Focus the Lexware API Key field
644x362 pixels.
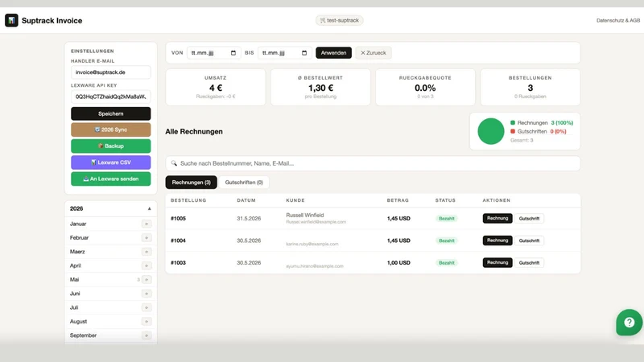(110, 97)
